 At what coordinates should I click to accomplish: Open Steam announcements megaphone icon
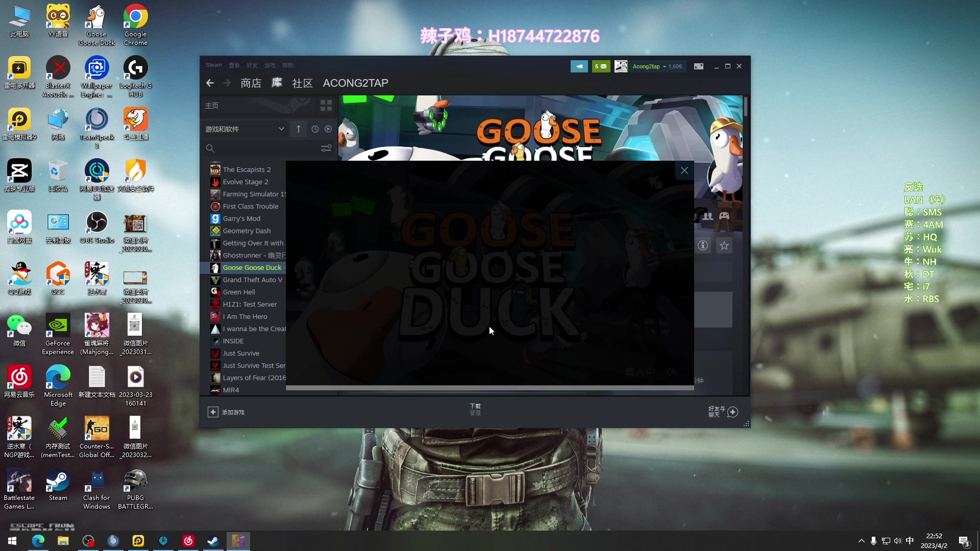click(x=579, y=66)
